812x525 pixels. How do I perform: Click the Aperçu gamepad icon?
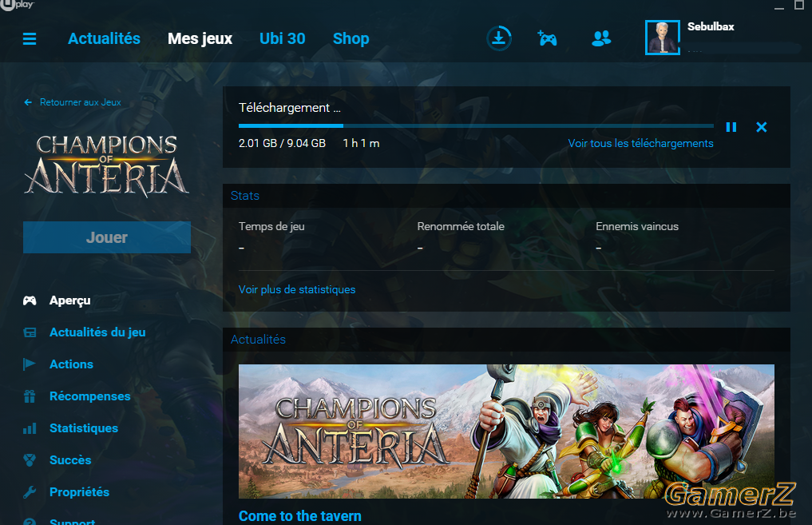pyautogui.click(x=30, y=300)
